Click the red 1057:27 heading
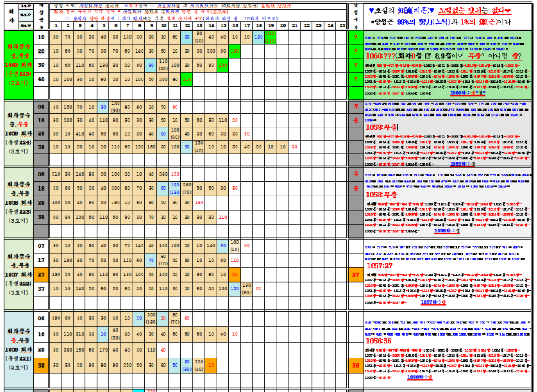Image resolution: width=537 pixels, height=392 pixels. click(x=379, y=265)
